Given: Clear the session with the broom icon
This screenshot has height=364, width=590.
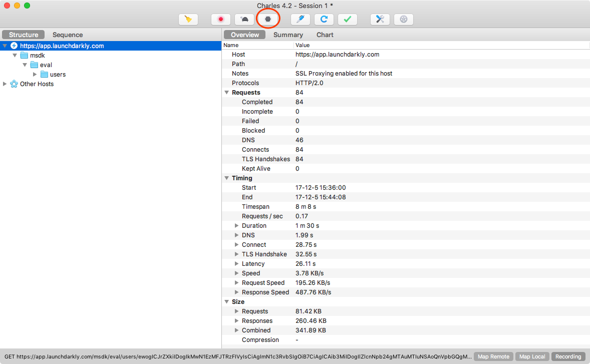Looking at the screenshot, I should [x=188, y=19].
